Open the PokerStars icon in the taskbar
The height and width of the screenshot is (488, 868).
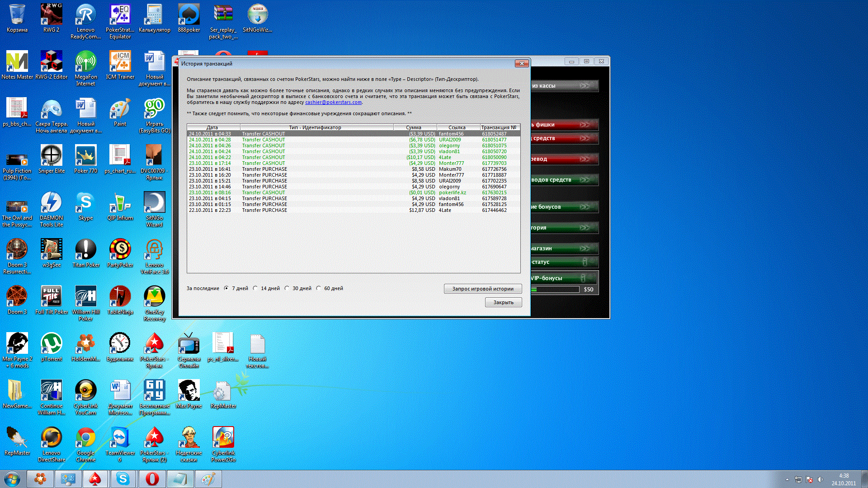point(95,479)
